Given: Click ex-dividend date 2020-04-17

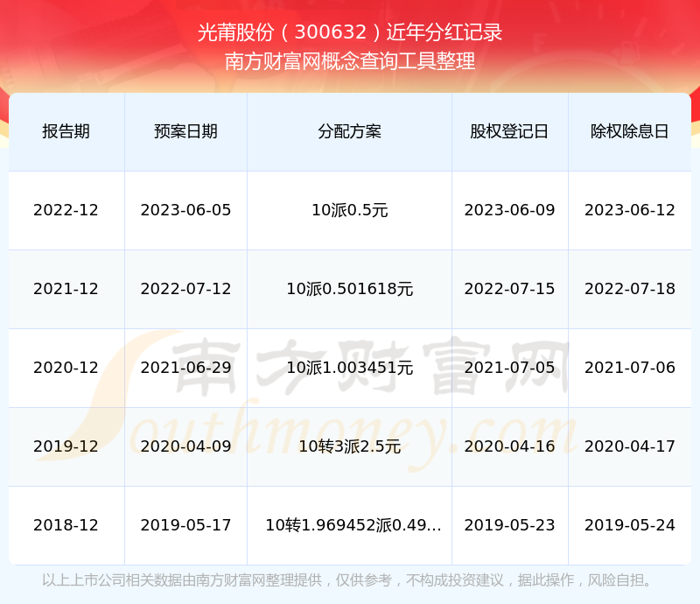Looking at the screenshot, I should point(629,446).
